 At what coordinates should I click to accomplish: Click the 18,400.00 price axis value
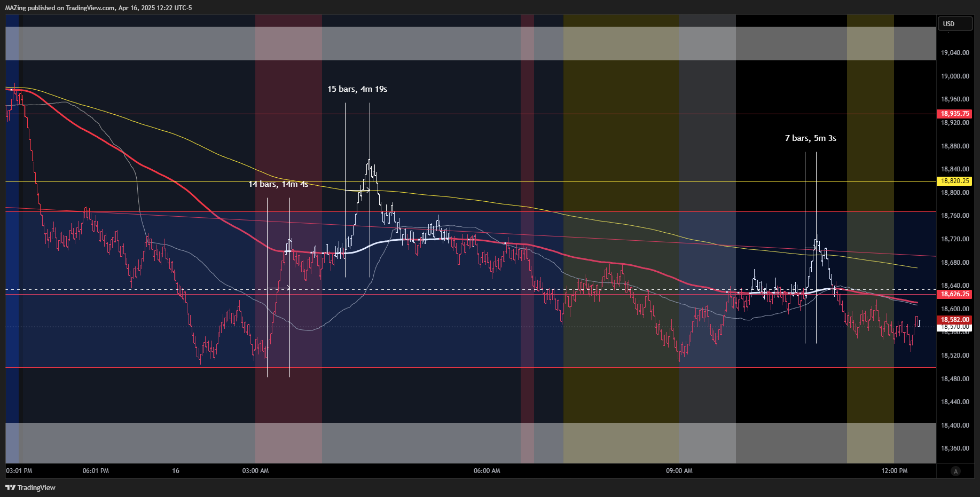tap(955, 425)
